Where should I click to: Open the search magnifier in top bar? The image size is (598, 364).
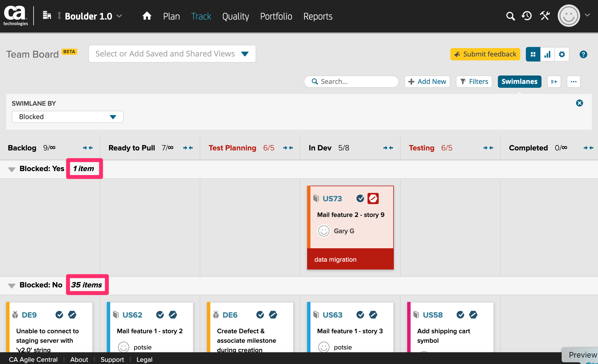click(x=510, y=16)
